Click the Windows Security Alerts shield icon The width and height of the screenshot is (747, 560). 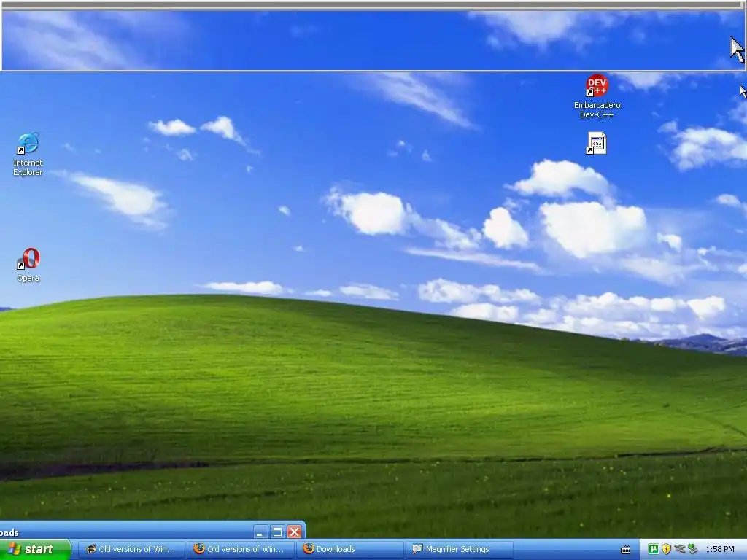(x=667, y=549)
